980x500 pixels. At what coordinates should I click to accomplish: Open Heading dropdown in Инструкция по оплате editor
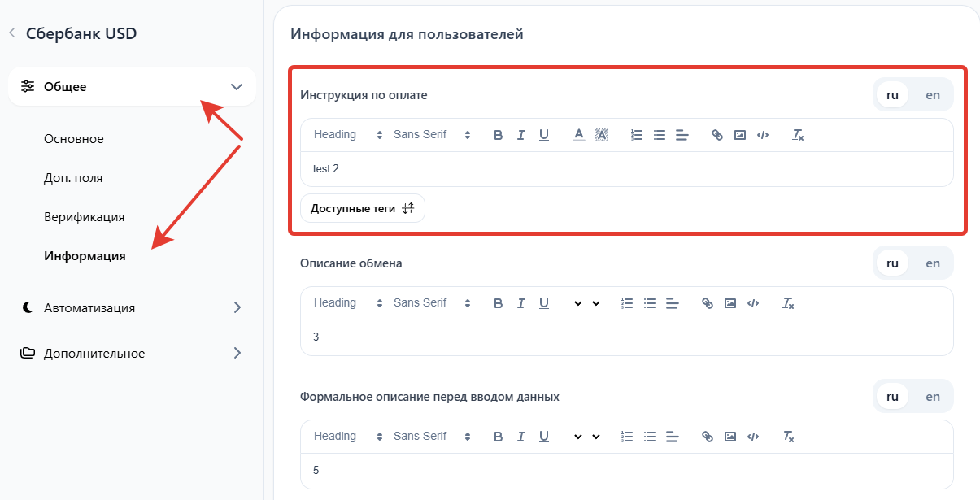click(x=347, y=135)
